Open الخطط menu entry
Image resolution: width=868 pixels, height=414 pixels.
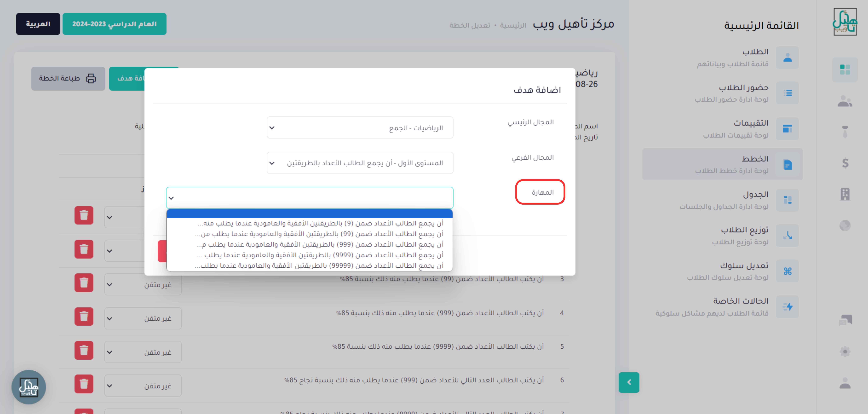(723, 164)
